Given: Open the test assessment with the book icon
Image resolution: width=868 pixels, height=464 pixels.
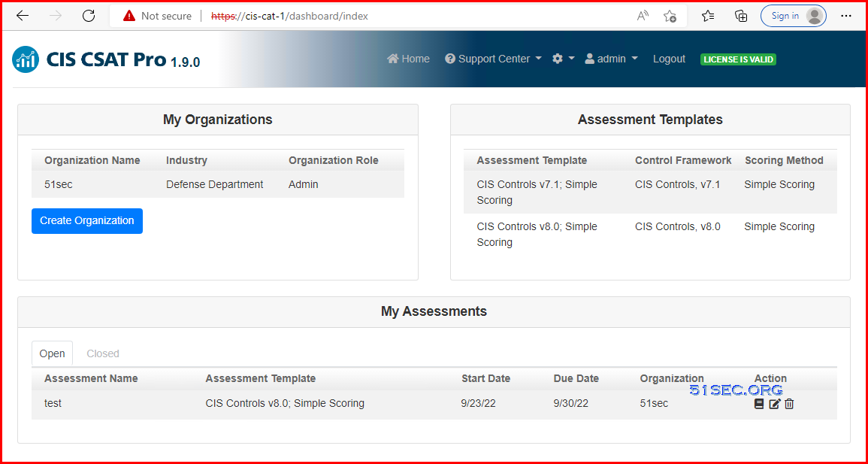Looking at the screenshot, I should [x=759, y=404].
